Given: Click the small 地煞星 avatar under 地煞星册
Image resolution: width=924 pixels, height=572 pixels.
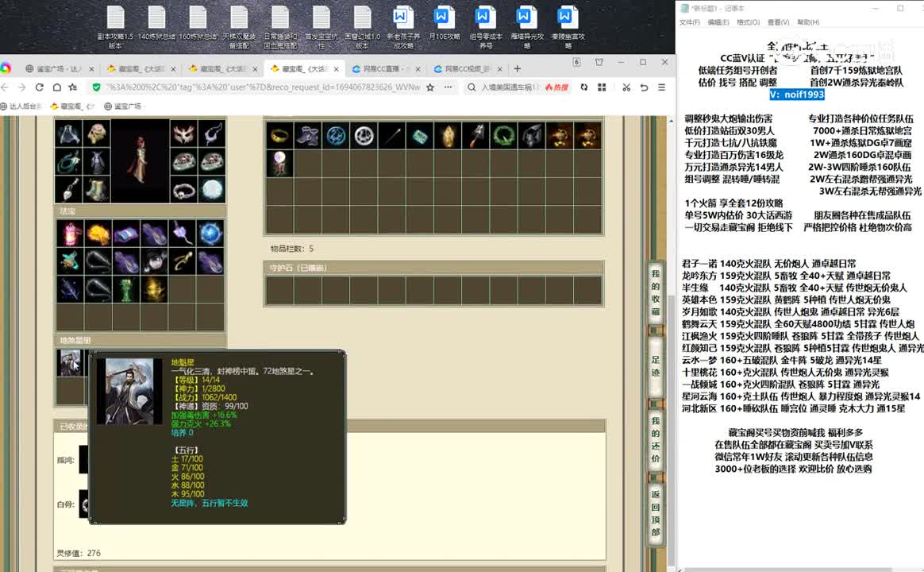Looking at the screenshot, I should coord(70,362).
